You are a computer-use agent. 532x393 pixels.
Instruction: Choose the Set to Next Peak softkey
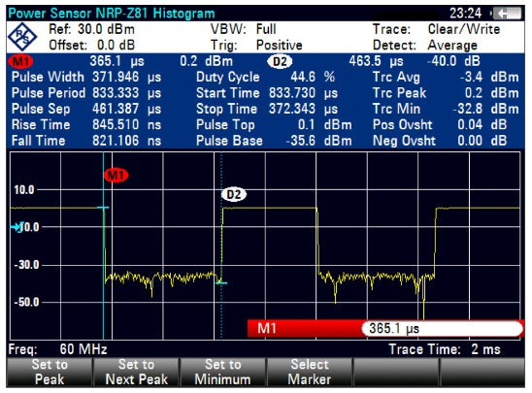pyautogui.click(x=136, y=372)
